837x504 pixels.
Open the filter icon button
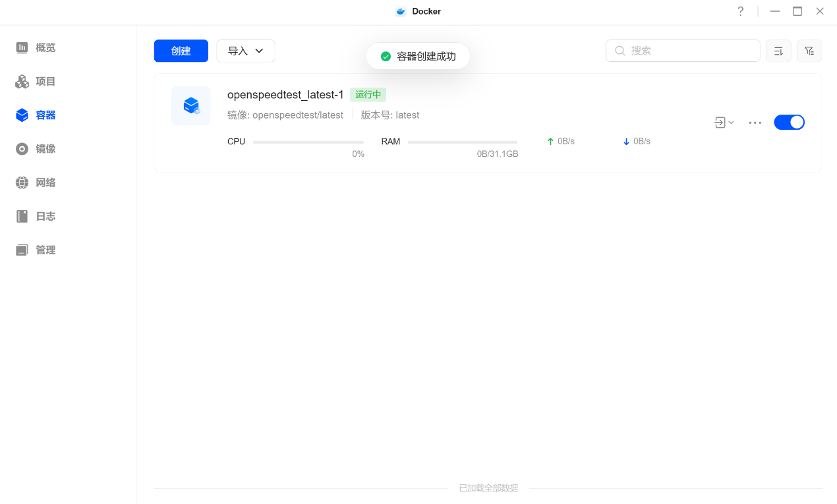coord(809,51)
